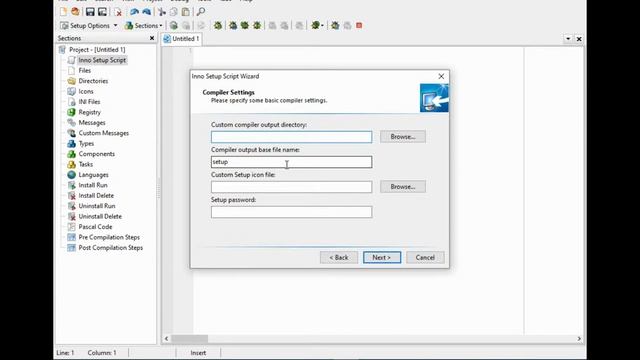Image resolution: width=640 pixels, height=360 pixels.
Task: Open the INI Files section
Action: pos(89,102)
